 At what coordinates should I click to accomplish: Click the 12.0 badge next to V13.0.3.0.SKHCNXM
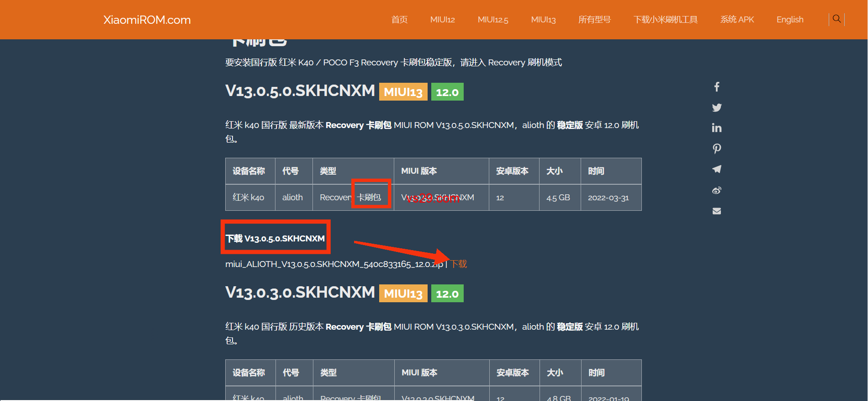click(x=447, y=294)
